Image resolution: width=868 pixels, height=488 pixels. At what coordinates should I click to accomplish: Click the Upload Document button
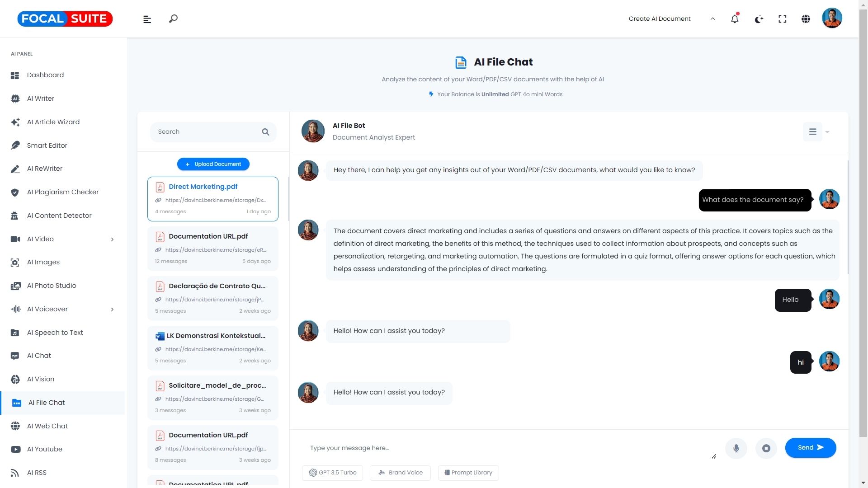[x=213, y=164]
